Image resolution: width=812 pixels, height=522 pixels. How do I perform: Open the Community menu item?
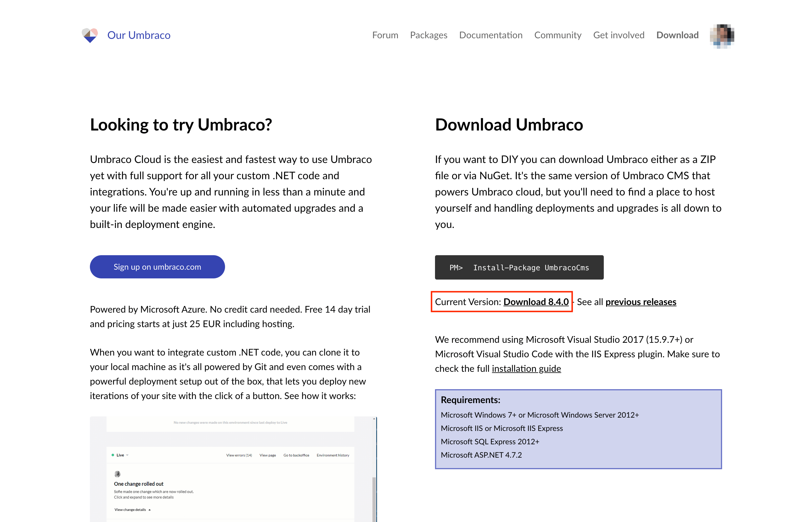click(x=557, y=35)
